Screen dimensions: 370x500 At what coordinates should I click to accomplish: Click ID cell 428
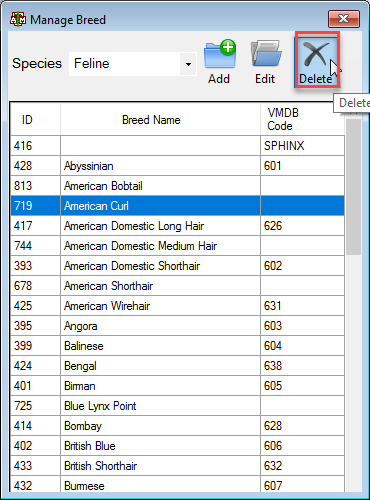pyautogui.click(x=35, y=166)
